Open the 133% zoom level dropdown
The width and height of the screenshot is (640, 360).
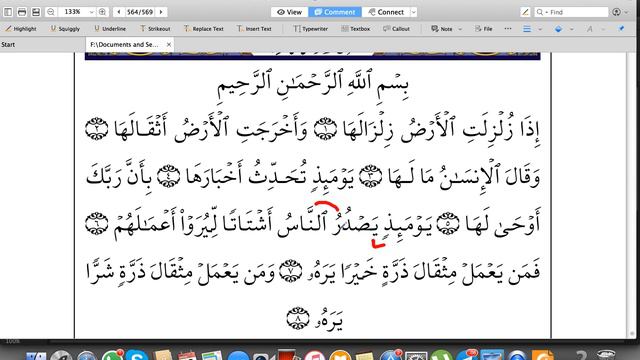(91, 12)
